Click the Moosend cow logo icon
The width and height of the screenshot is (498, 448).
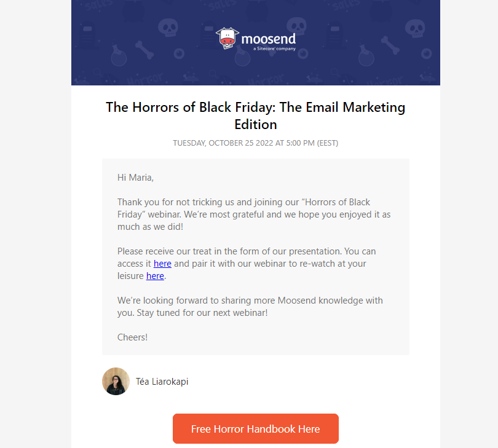pos(227,38)
